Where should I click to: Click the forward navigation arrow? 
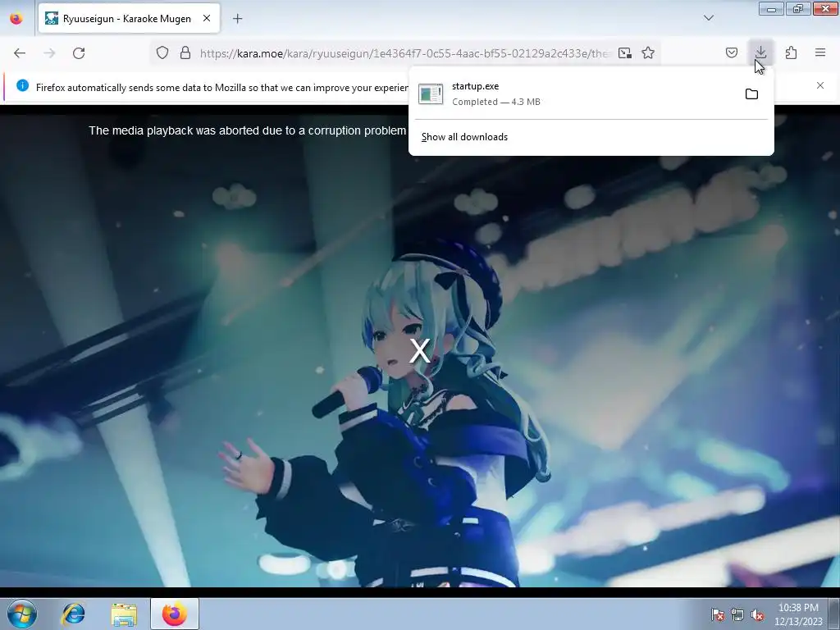tap(49, 53)
